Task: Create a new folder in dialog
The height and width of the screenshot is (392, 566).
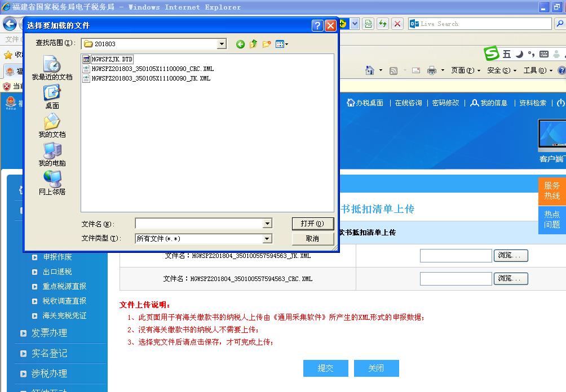Action: pyautogui.click(x=267, y=44)
